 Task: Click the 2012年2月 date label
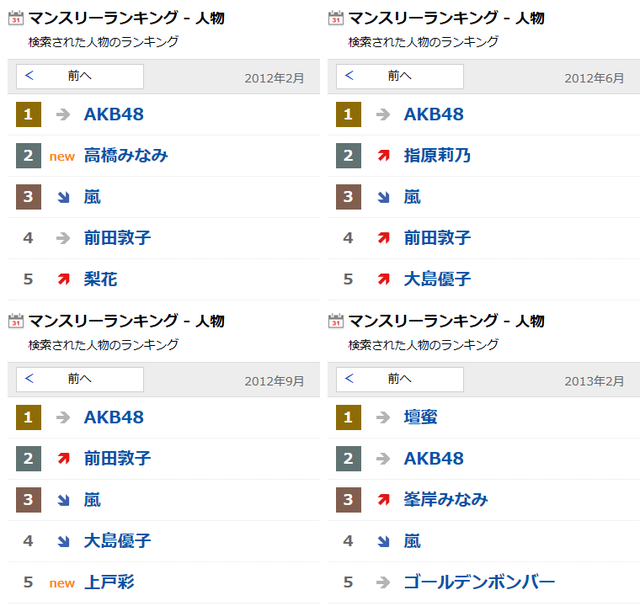pyautogui.click(x=274, y=78)
